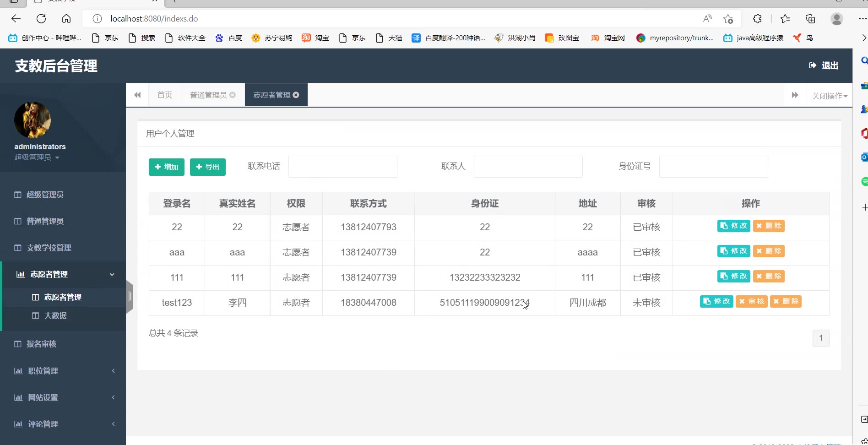
Task: Click the administrator avatar picture
Action: click(x=33, y=120)
